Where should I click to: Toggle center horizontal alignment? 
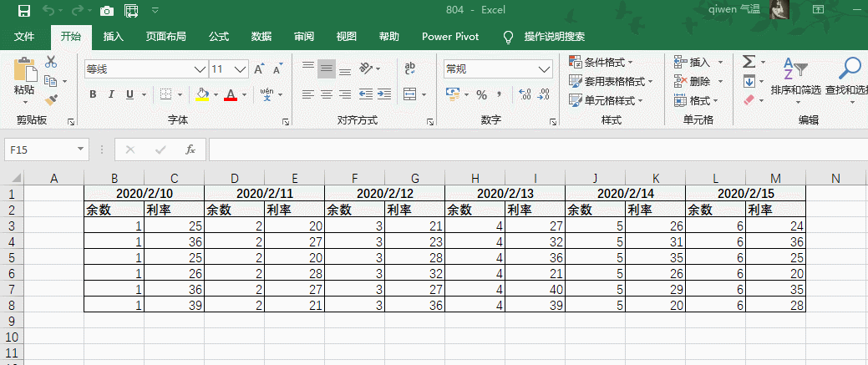pos(327,94)
